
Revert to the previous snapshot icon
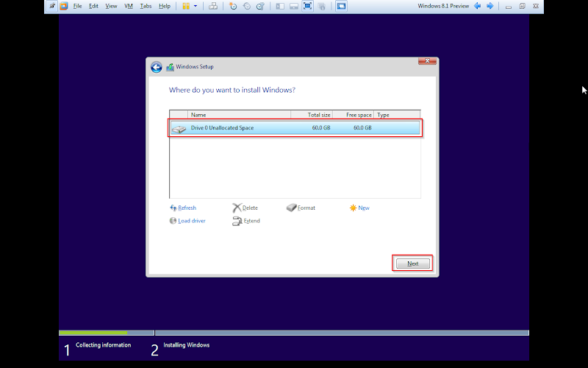tap(247, 6)
